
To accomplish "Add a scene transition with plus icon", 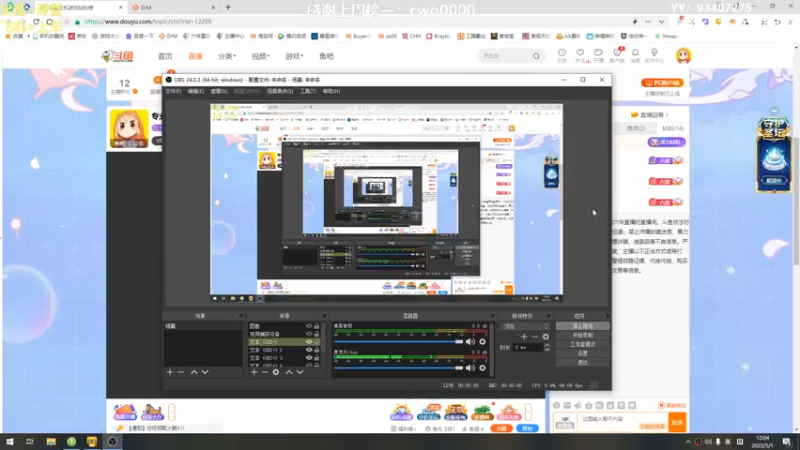I will [524, 337].
